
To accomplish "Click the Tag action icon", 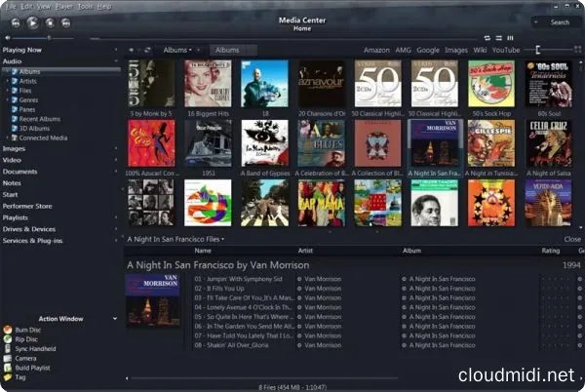I will point(9,377).
